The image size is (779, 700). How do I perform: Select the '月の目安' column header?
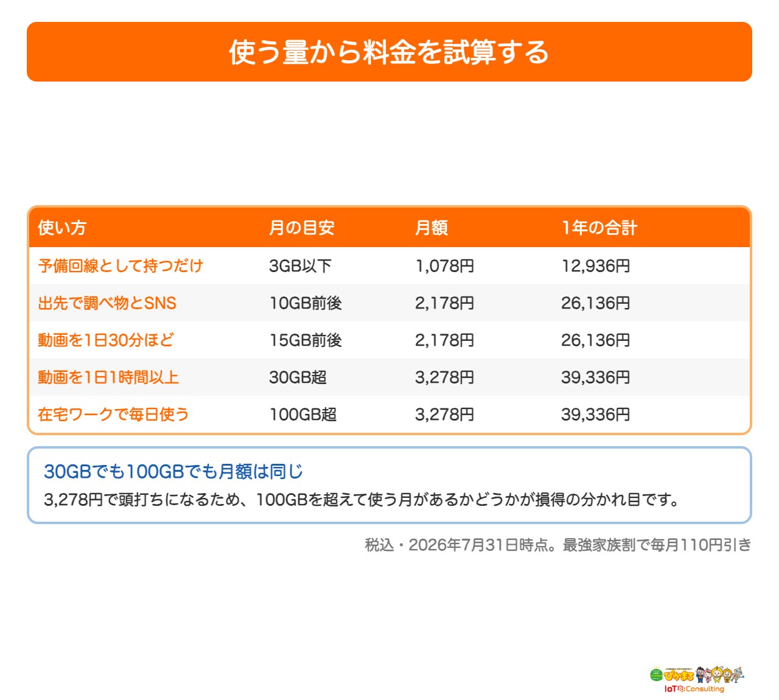(x=302, y=228)
